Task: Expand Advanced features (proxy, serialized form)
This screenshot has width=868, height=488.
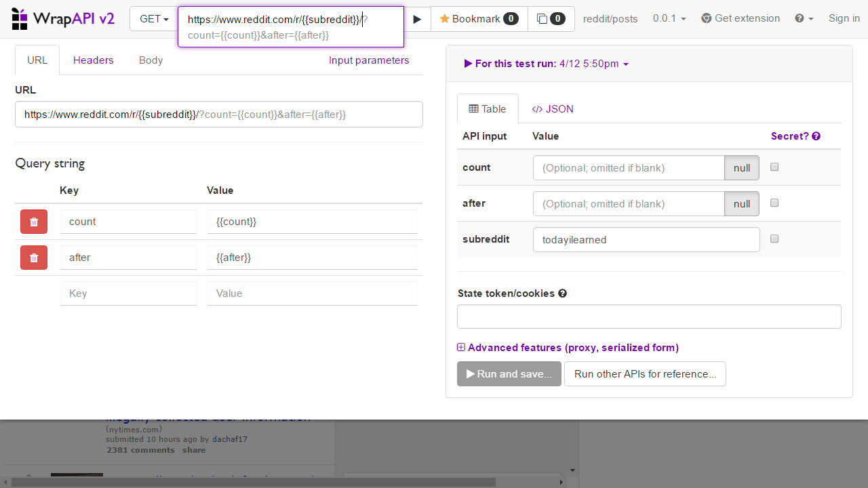Action: point(568,347)
